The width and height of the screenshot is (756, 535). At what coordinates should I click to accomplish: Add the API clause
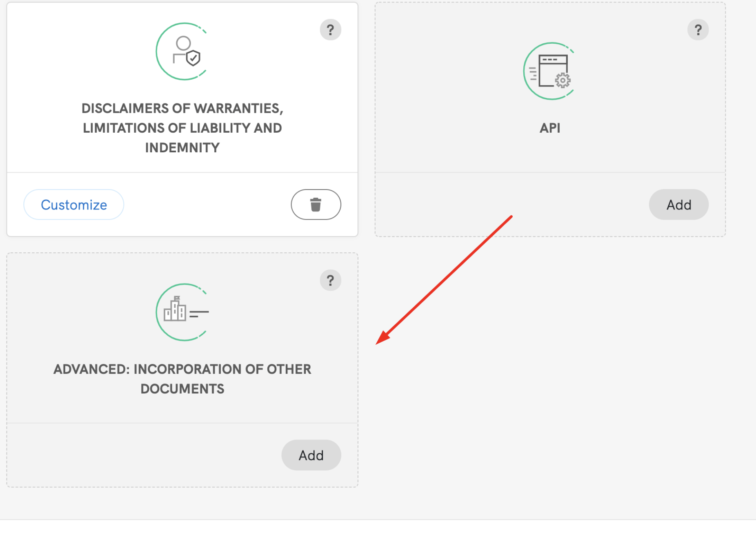(x=678, y=205)
